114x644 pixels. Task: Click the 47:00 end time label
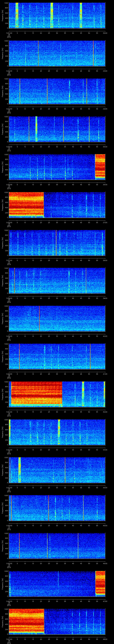(105, 601)
